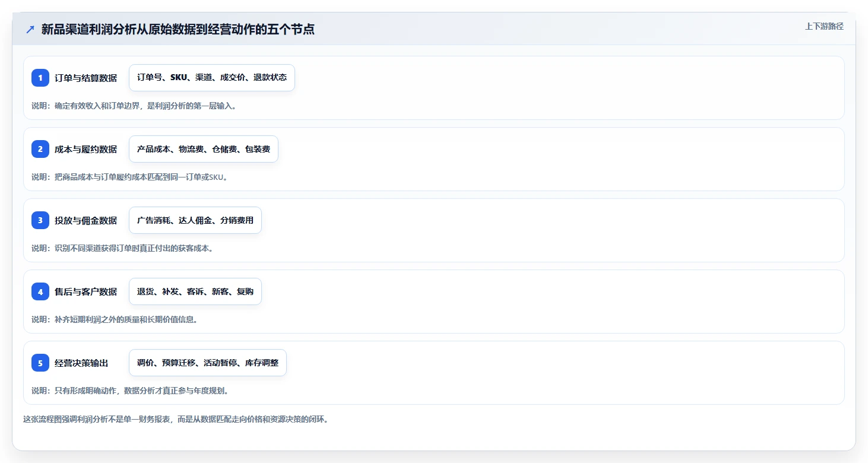This screenshot has height=463, width=868.
Task: Click description 只有形成明确动作
Action: click(130, 391)
